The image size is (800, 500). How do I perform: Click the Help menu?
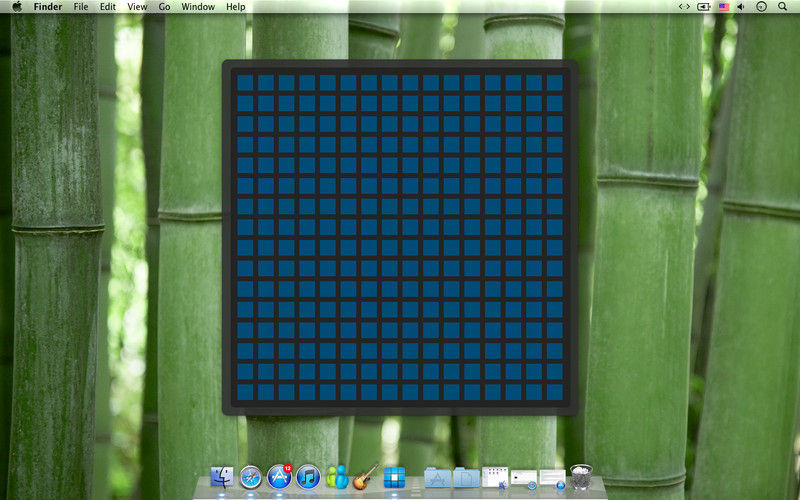pos(235,7)
